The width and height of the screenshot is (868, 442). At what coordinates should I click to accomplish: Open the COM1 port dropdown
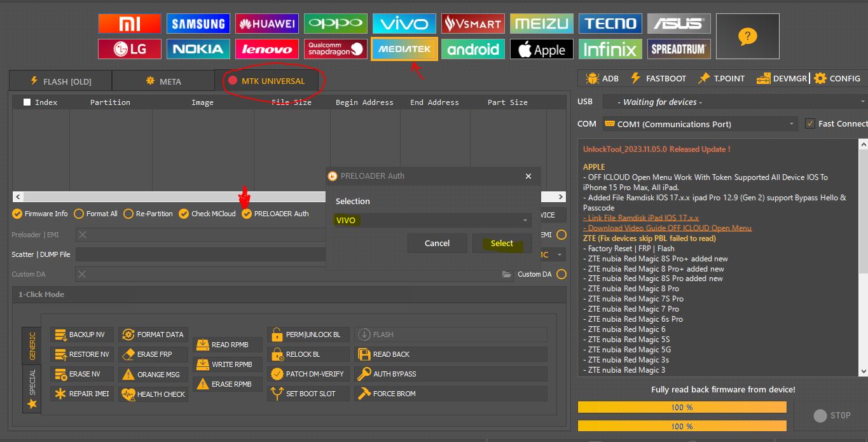click(699, 124)
